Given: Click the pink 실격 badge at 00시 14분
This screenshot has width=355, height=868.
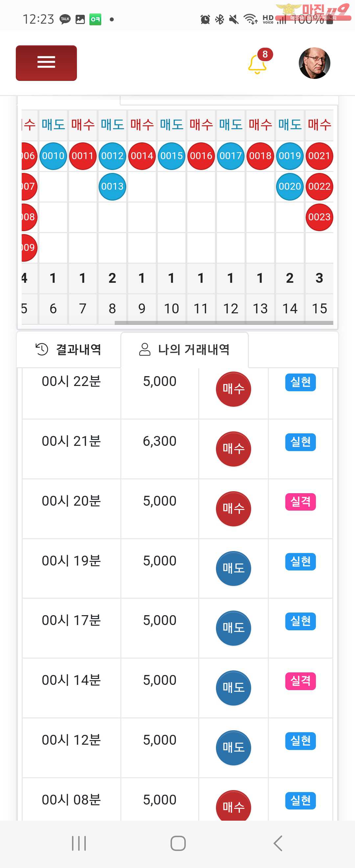Looking at the screenshot, I should (x=300, y=681).
